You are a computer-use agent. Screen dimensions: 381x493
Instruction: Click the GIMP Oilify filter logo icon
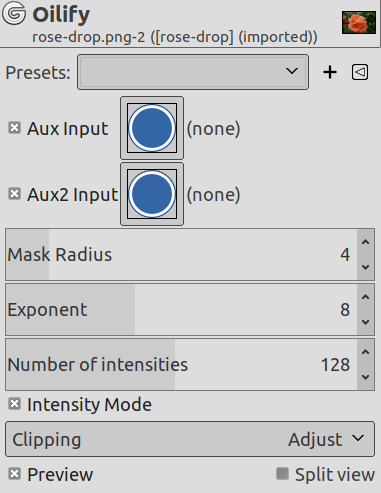click(x=14, y=13)
